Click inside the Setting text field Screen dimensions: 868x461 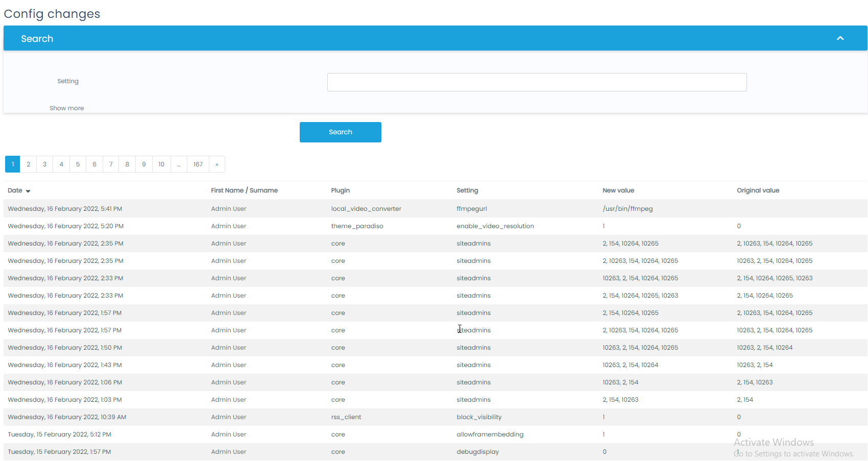(537, 82)
